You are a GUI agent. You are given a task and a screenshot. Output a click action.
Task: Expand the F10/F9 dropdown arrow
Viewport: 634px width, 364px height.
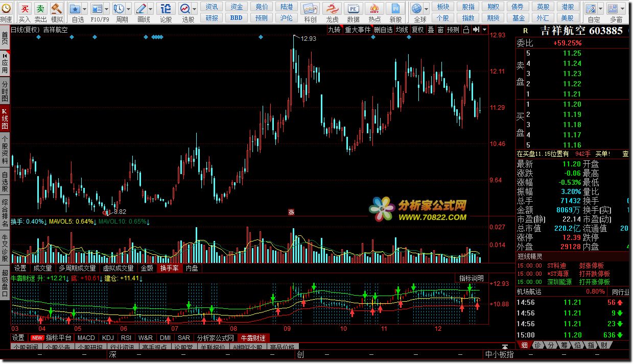pyautogui.click(x=106, y=9)
